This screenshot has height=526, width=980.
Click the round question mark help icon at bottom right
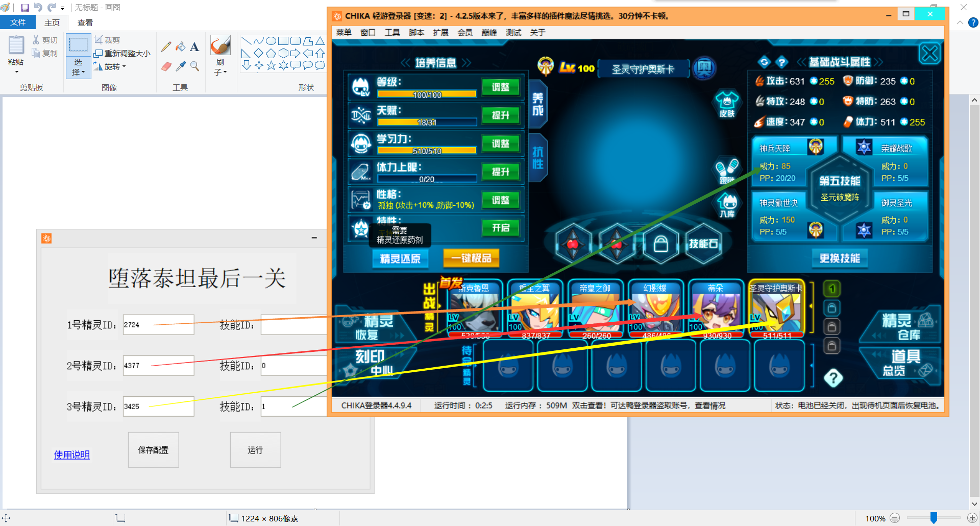[x=833, y=378]
